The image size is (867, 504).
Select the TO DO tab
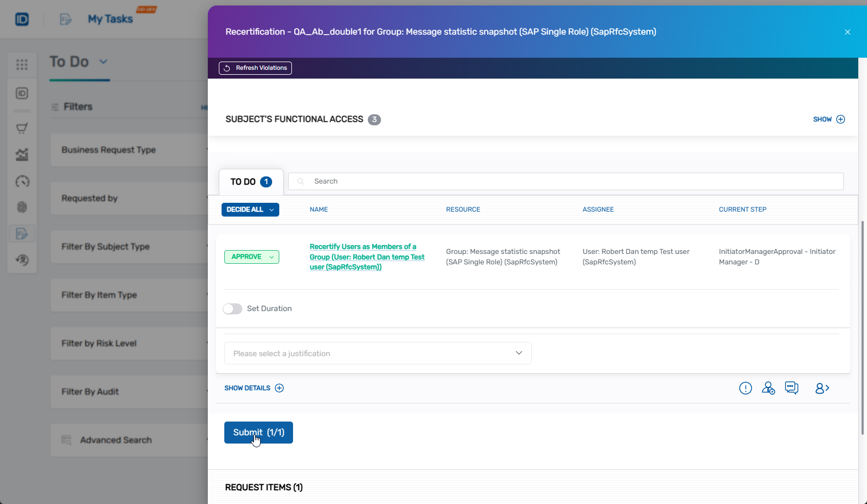point(251,182)
